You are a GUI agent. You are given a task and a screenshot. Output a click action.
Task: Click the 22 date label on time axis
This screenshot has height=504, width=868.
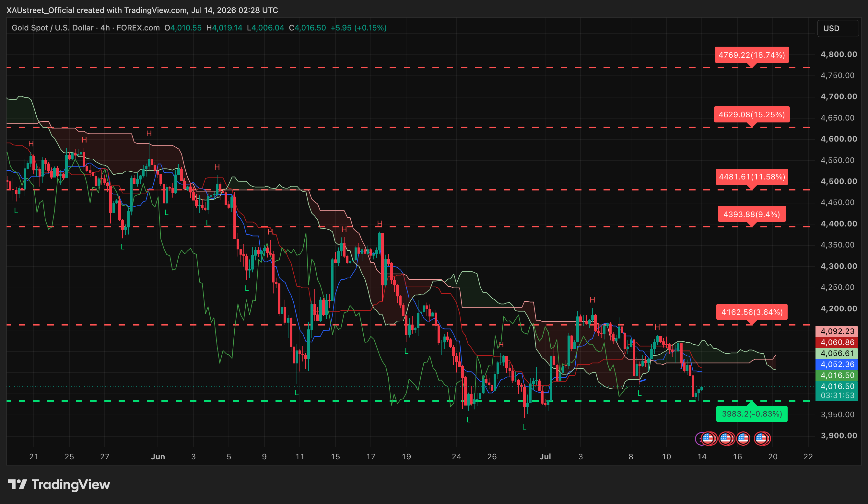pos(808,457)
